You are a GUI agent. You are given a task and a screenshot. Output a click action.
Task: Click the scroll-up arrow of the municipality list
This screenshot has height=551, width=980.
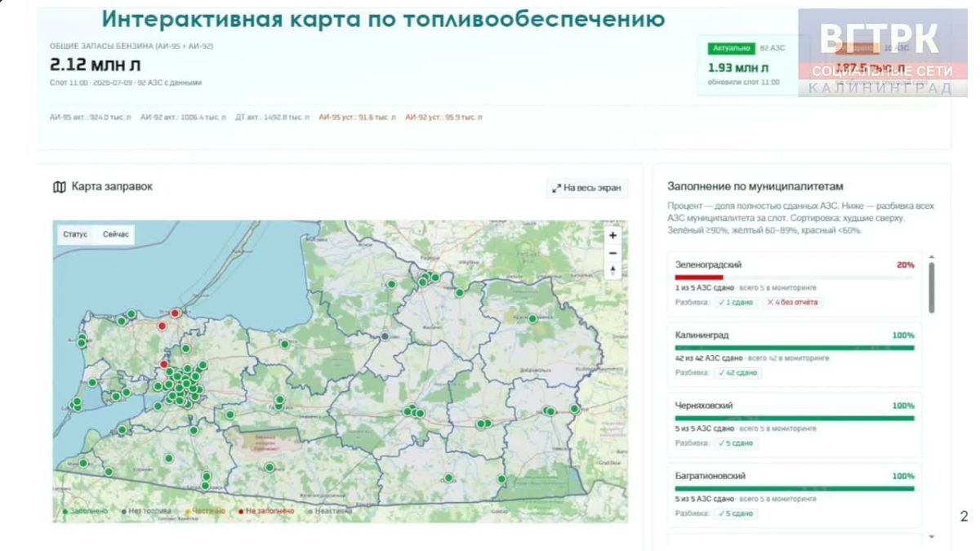(x=932, y=256)
